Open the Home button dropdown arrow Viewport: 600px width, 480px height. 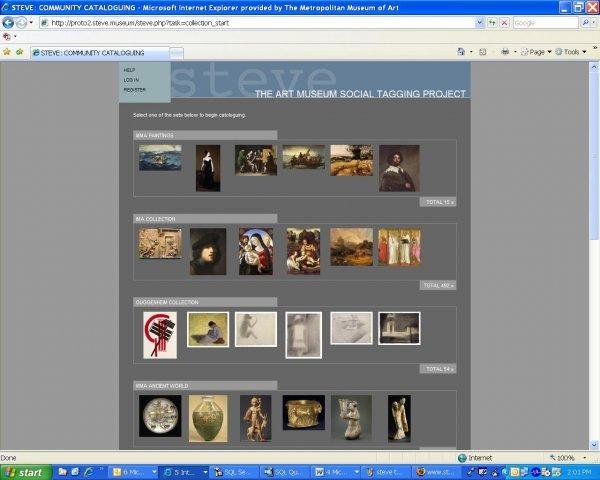tap(471, 52)
